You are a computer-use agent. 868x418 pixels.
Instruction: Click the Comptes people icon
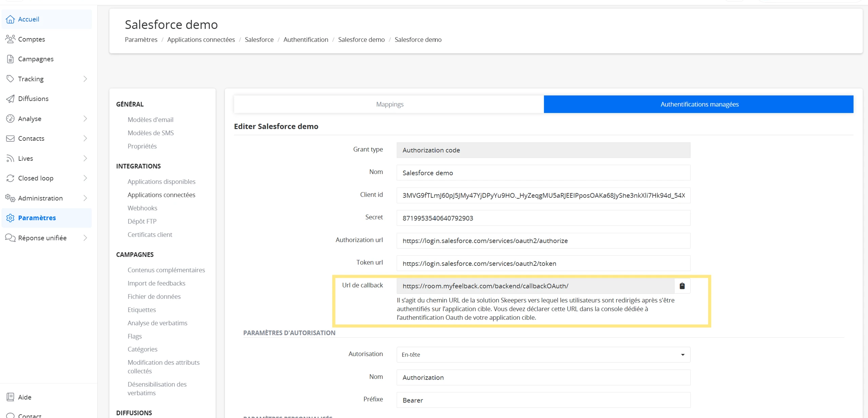[x=10, y=39]
